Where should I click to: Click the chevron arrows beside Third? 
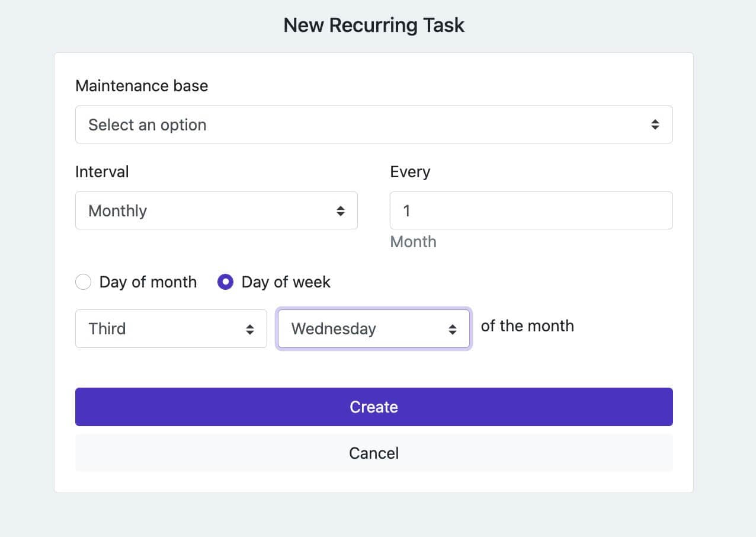tap(251, 328)
